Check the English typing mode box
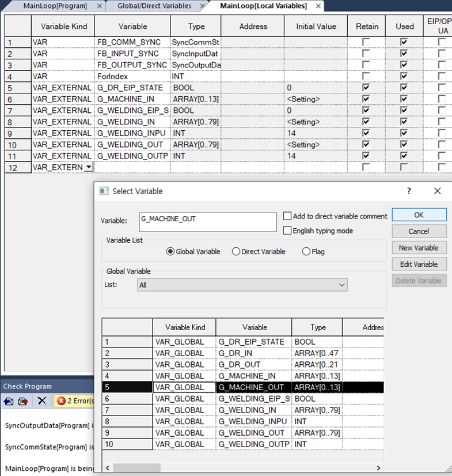The image size is (452, 476). coord(287,231)
